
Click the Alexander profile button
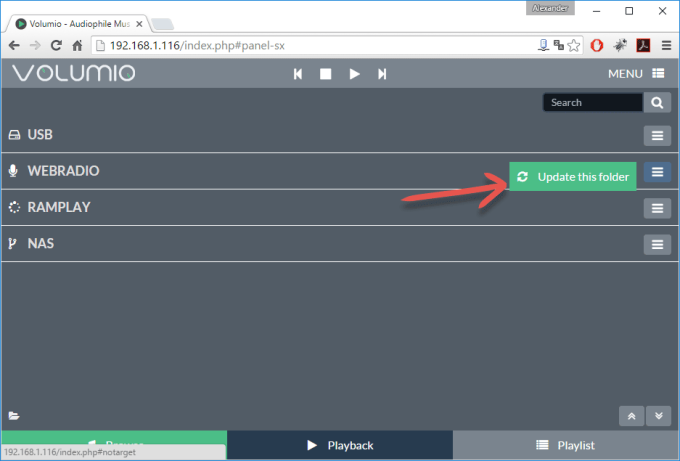click(x=550, y=8)
